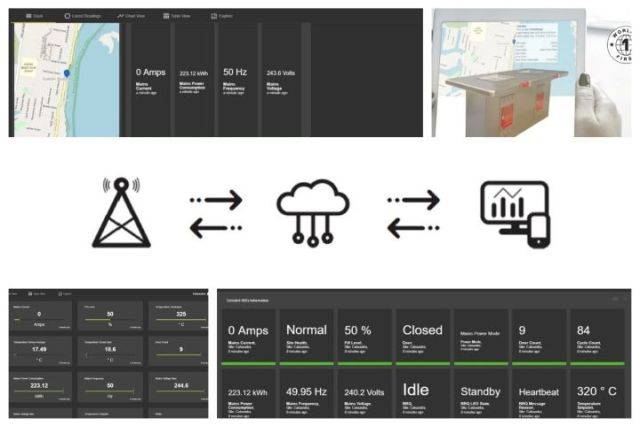
Task: Select the Heartbeat message card
Action: tap(539, 393)
